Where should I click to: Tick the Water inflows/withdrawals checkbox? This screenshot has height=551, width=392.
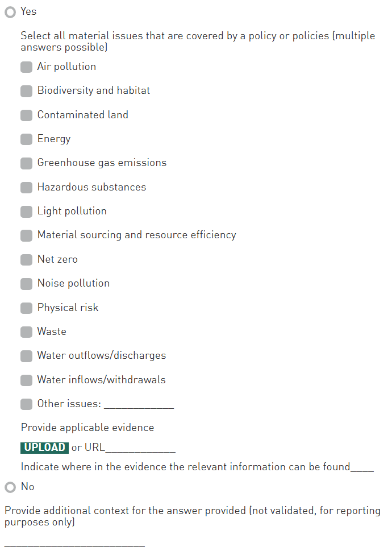point(27,380)
